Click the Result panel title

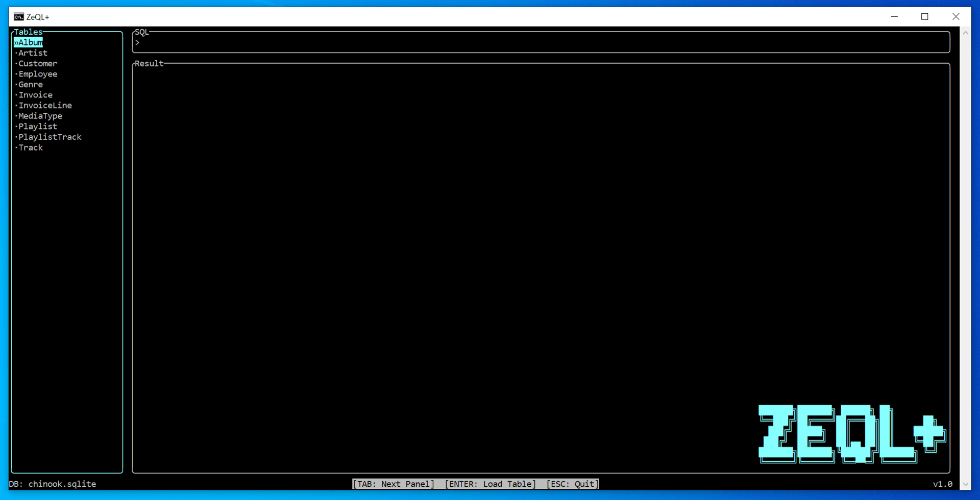click(149, 63)
